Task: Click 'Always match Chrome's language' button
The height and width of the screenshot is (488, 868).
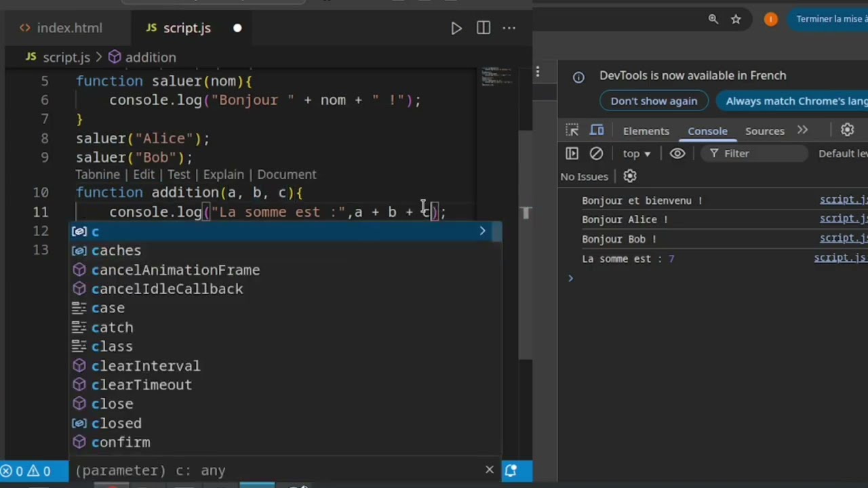Action: coord(792,101)
